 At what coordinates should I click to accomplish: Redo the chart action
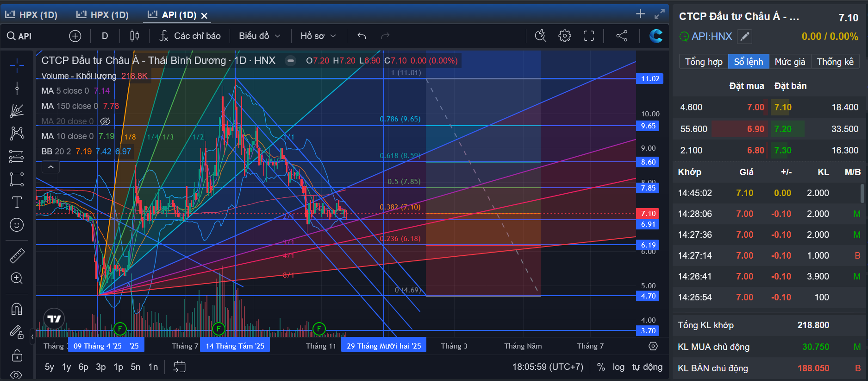(385, 36)
